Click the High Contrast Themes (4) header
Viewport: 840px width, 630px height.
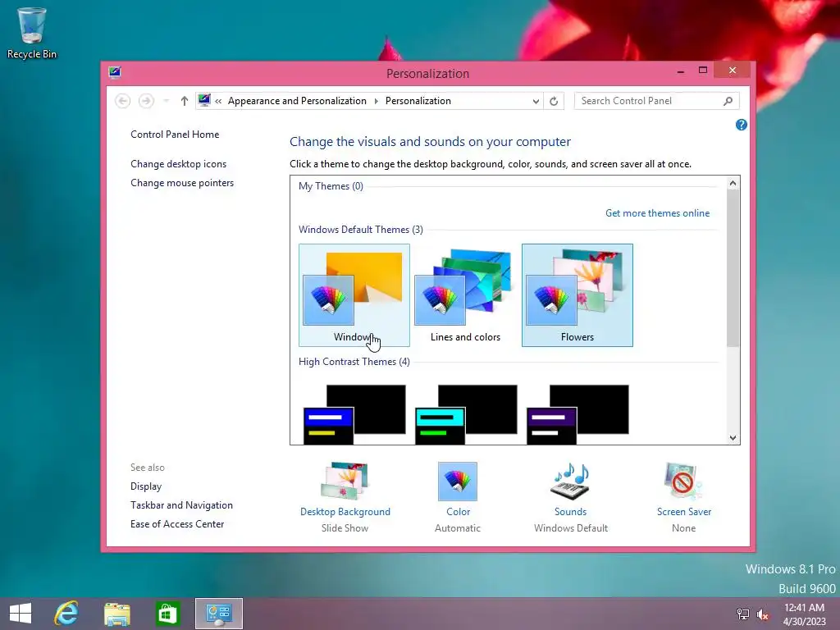coord(354,362)
